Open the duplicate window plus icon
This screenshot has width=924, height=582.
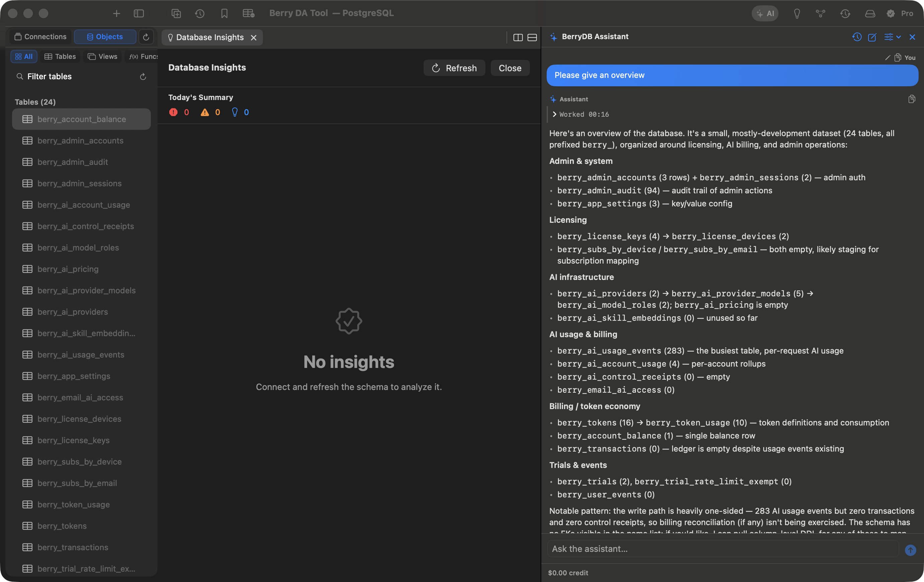[176, 14]
